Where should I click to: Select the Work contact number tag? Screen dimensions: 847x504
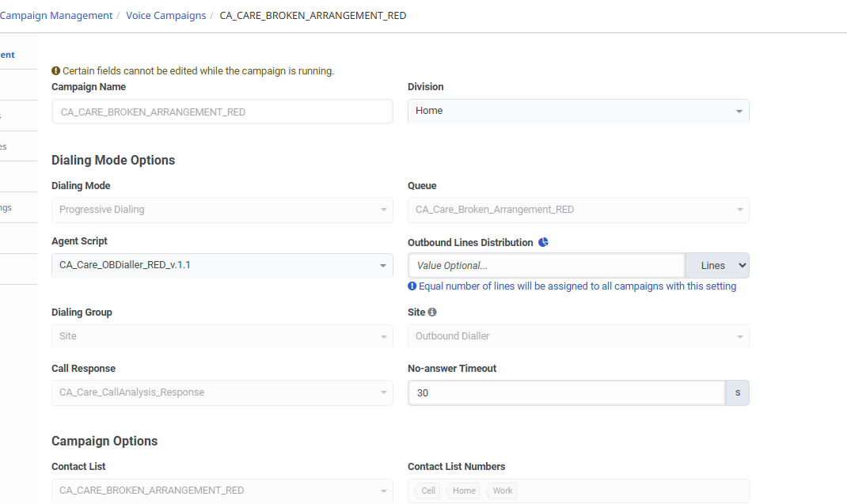pyautogui.click(x=503, y=491)
